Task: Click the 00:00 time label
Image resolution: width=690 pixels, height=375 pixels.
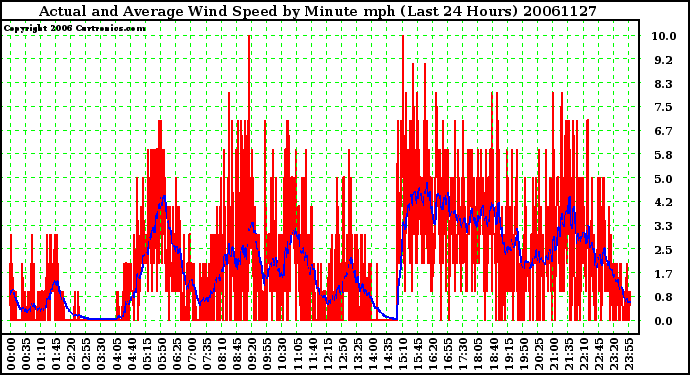Action: [x=11, y=354]
